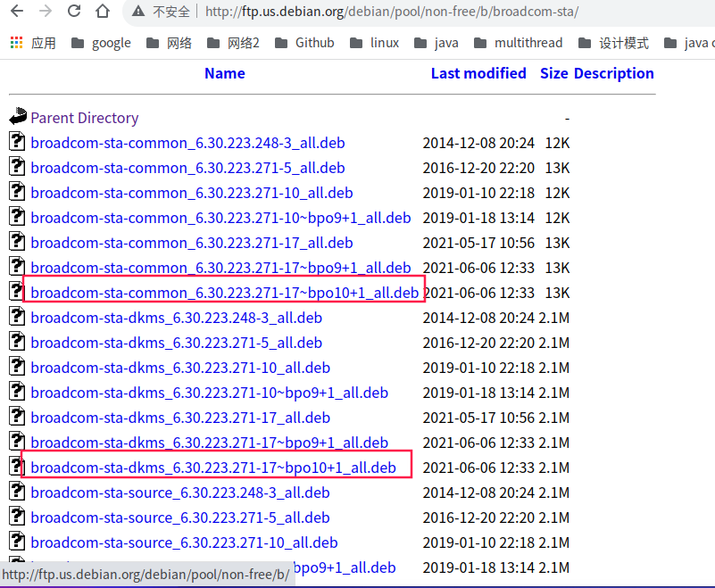
Task: Sort listing by Size column
Action: tap(553, 73)
